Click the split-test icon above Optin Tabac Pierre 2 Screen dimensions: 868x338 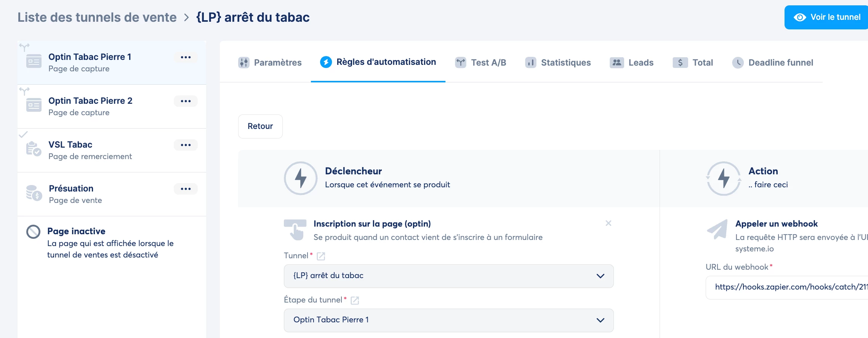pos(24,91)
